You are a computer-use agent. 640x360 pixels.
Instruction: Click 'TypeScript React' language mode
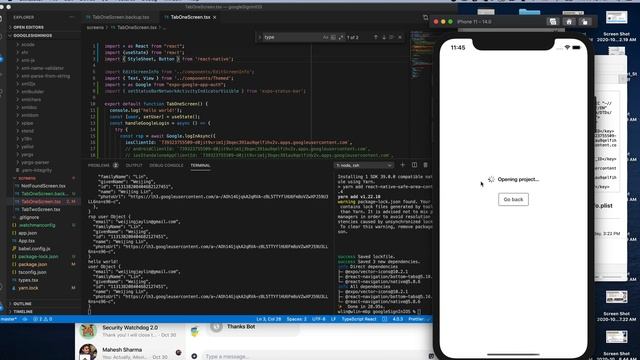359,319
